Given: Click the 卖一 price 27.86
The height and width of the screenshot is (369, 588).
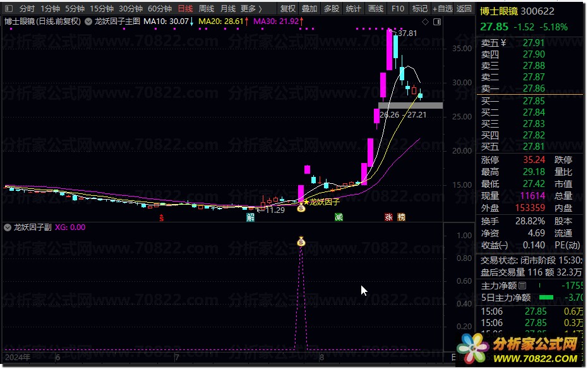Looking at the screenshot, I should 534,88.
